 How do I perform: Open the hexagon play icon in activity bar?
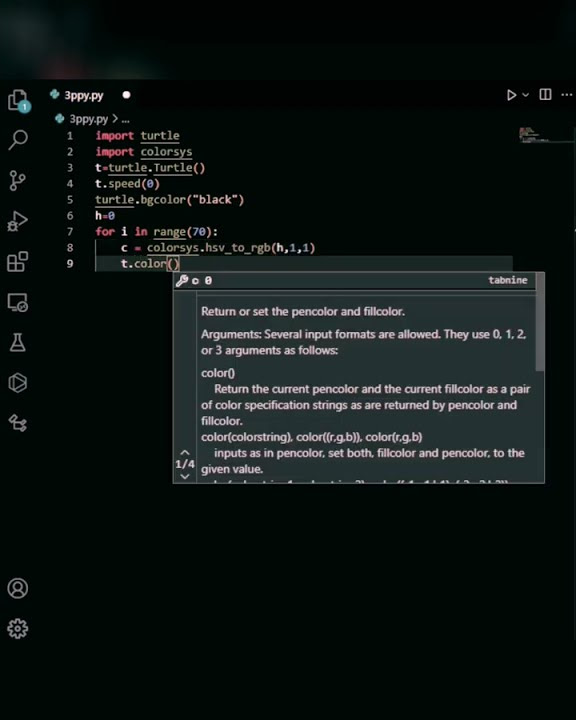click(17, 382)
